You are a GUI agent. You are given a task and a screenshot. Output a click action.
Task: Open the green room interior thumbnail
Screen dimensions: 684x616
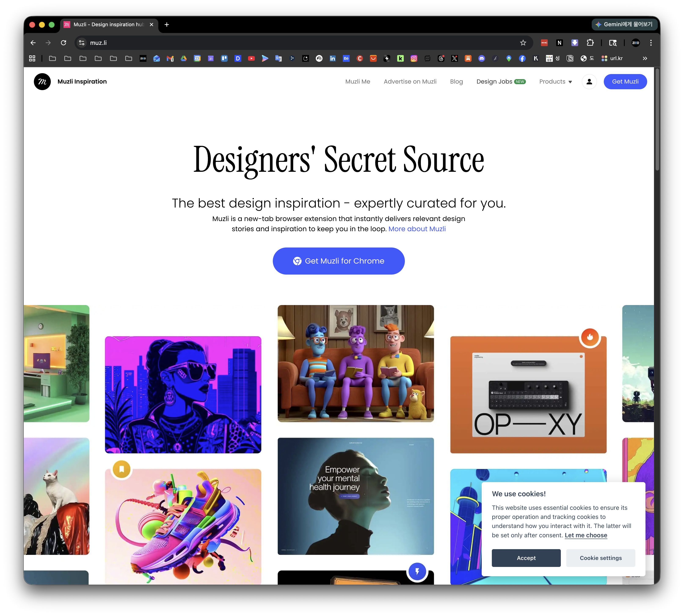click(x=57, y=363)
